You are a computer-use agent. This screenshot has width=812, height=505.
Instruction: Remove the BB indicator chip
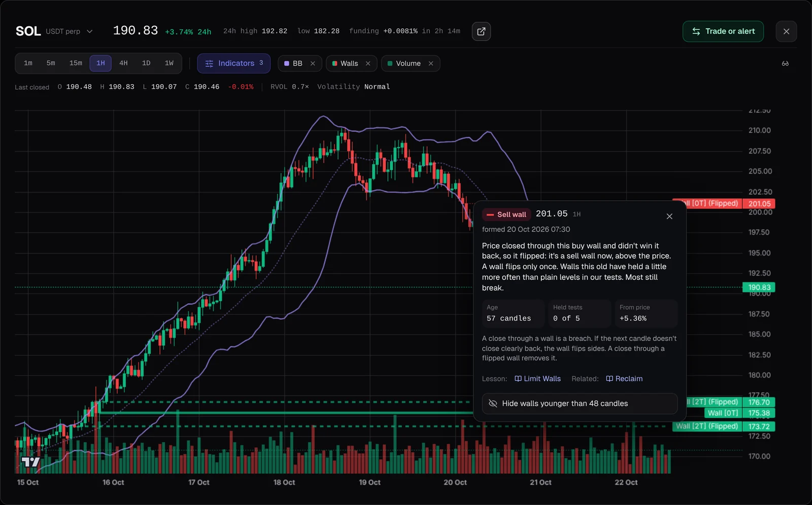pyautogui.click(x=313, y=63)
